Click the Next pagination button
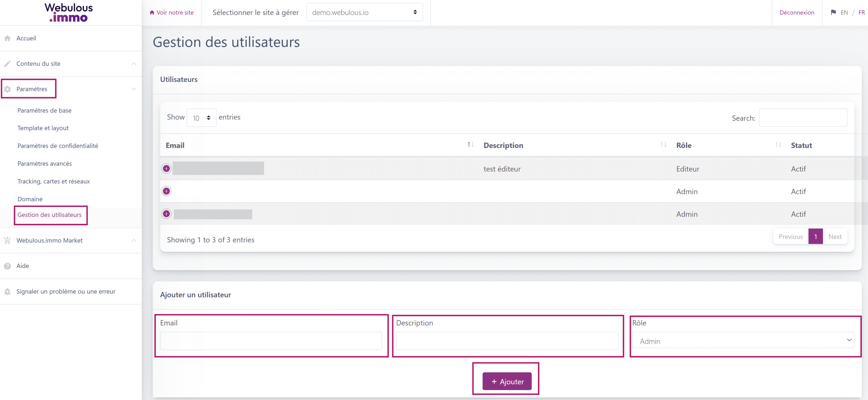 click(835, 237)
